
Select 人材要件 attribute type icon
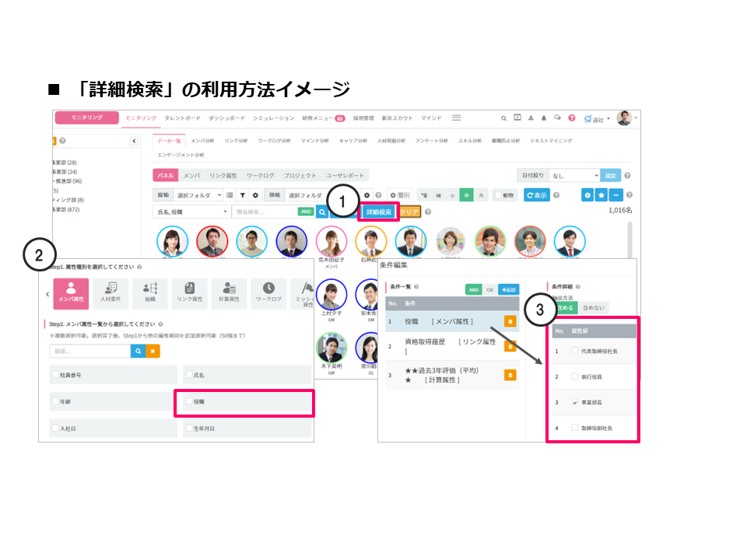[110, 294]
